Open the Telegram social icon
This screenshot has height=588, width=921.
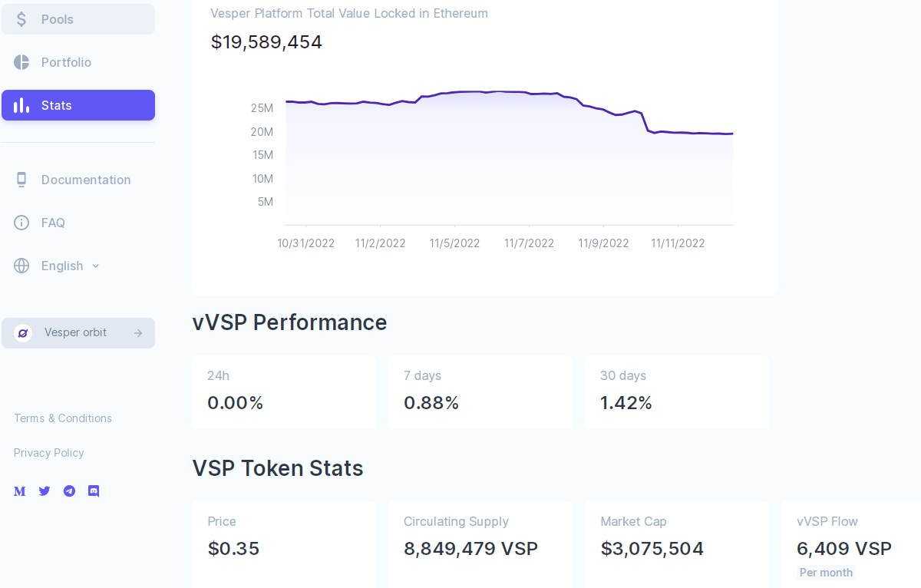69,491
